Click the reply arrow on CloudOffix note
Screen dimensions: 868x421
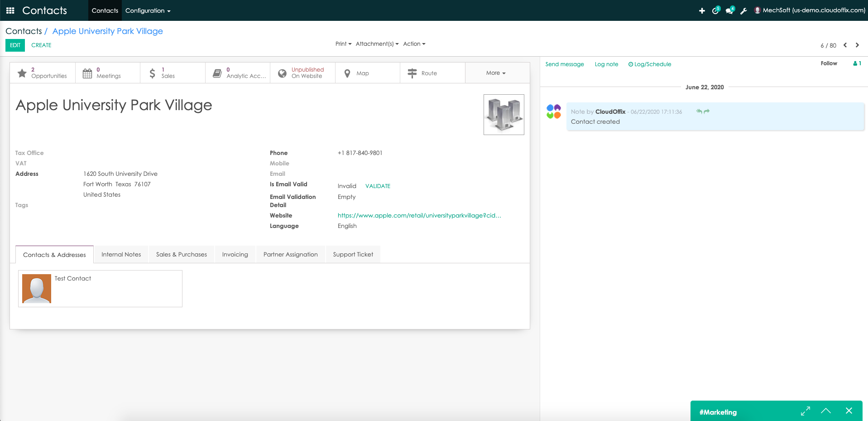[x=699, y=111]
